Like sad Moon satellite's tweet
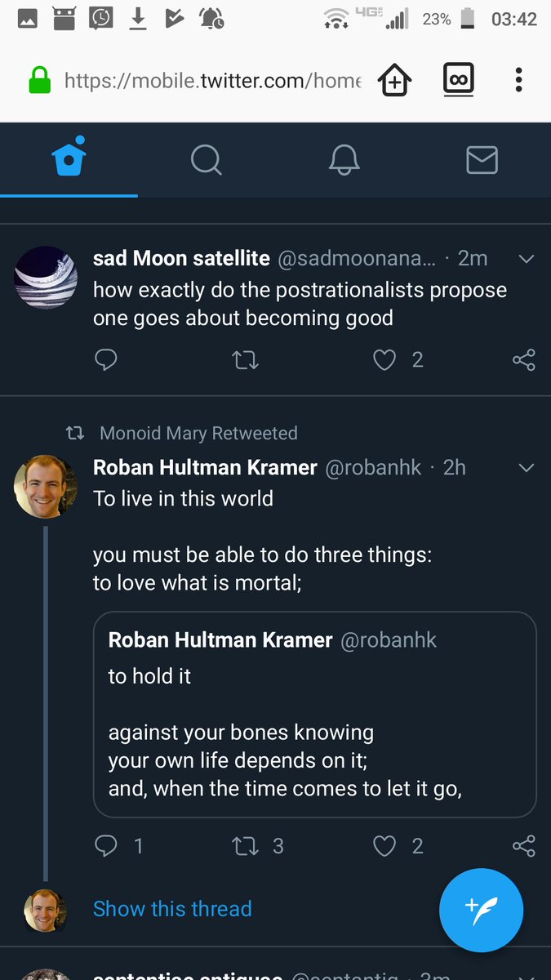 [384, 360]
